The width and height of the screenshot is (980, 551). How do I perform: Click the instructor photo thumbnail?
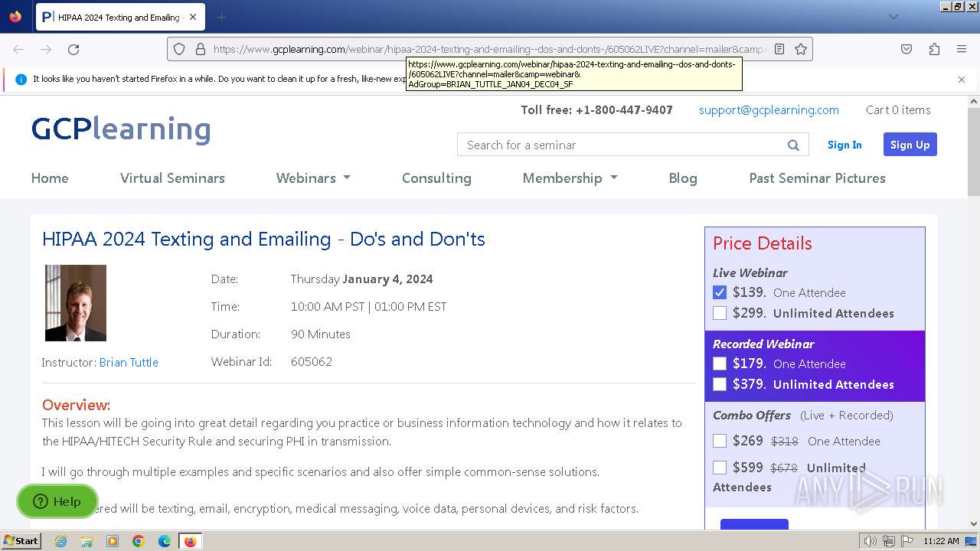click(x=76, y=303)
